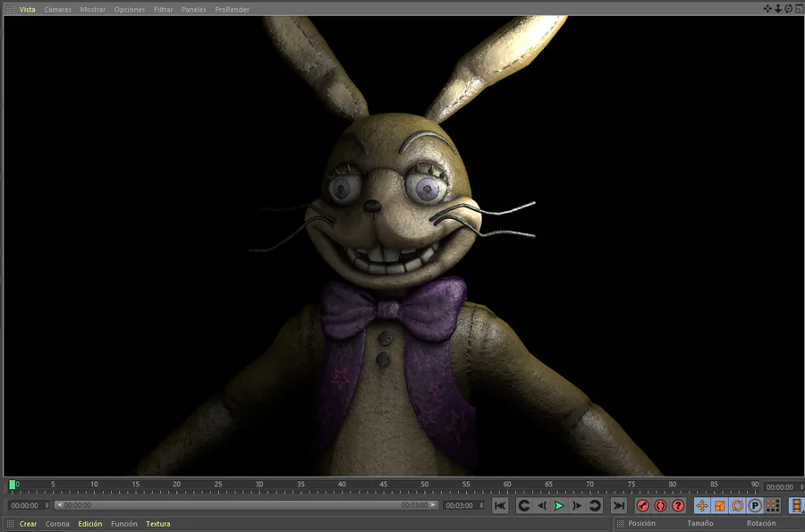Click viewport toggle layout icon
The height and width of the screenshot is (532, 805).
pos(800,9)
